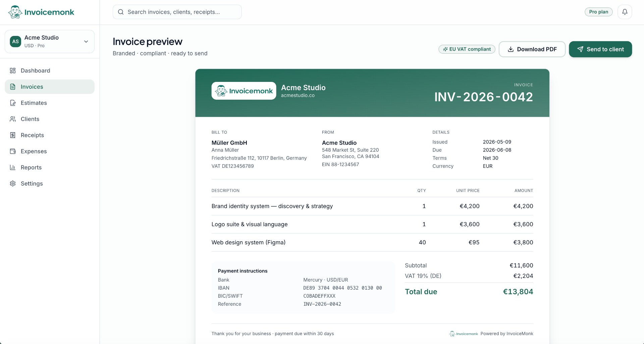The width and height of the screenshot is (644, 344).
Task: Click the Invoicemonk logo in the invoice header
Action: [x=244, y=91]
